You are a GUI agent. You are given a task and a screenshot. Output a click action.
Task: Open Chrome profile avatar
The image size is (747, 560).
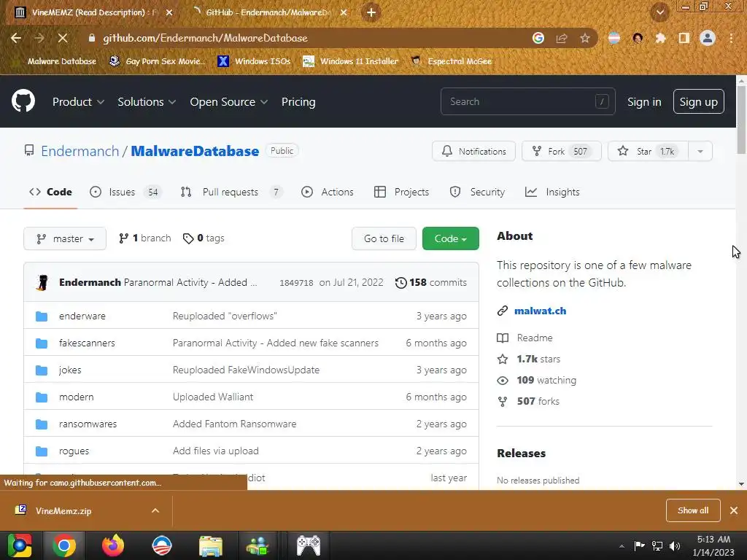click(x=708, y=38)
